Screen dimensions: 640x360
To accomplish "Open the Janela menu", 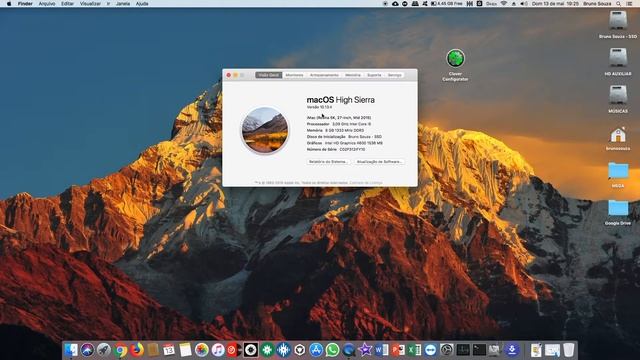I will 123,4.
